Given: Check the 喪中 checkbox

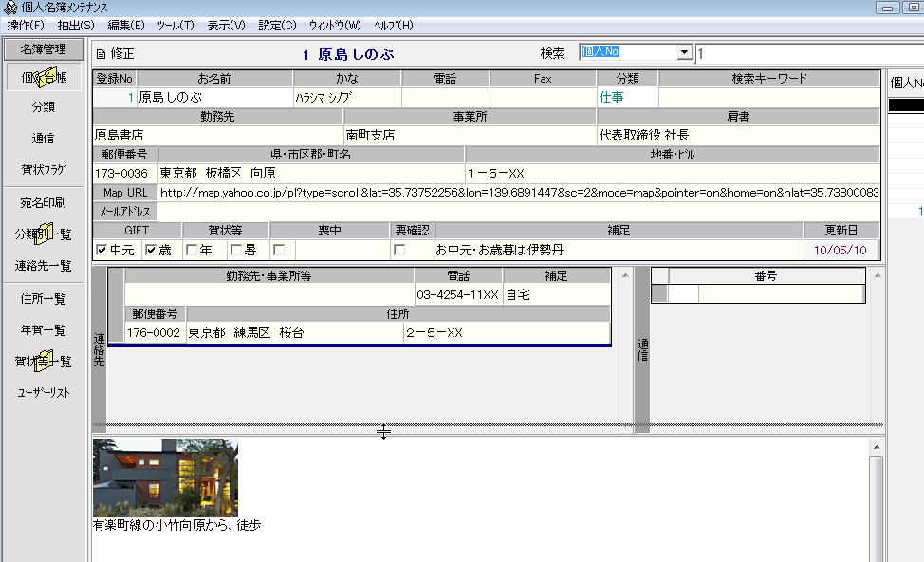Looking at the screenshot, I should [279, 250].
